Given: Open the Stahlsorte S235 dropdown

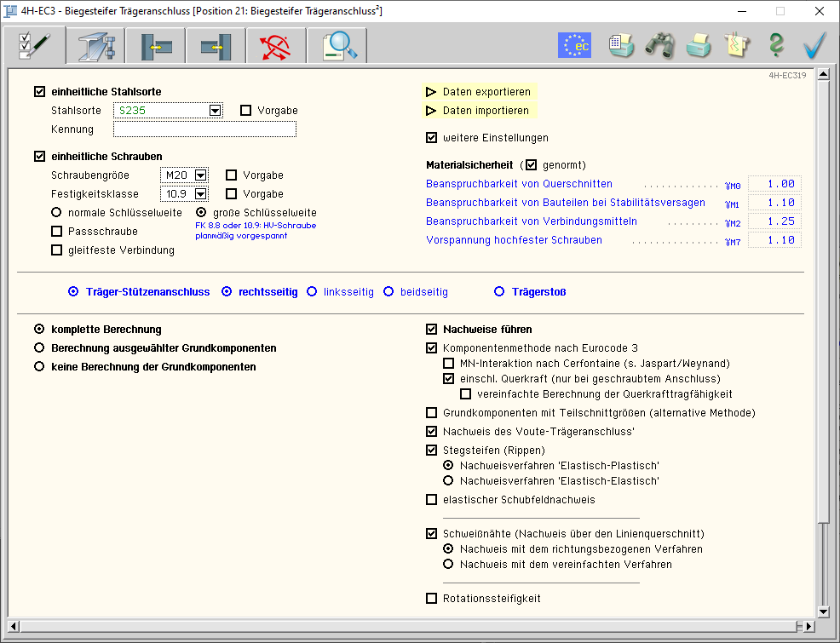Looking at the screenshot, I should [215, 111].
